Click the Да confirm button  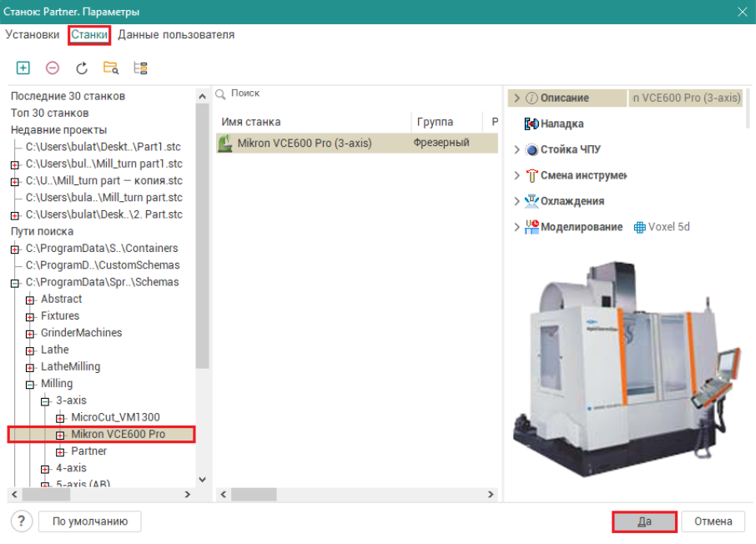(644, 521)
